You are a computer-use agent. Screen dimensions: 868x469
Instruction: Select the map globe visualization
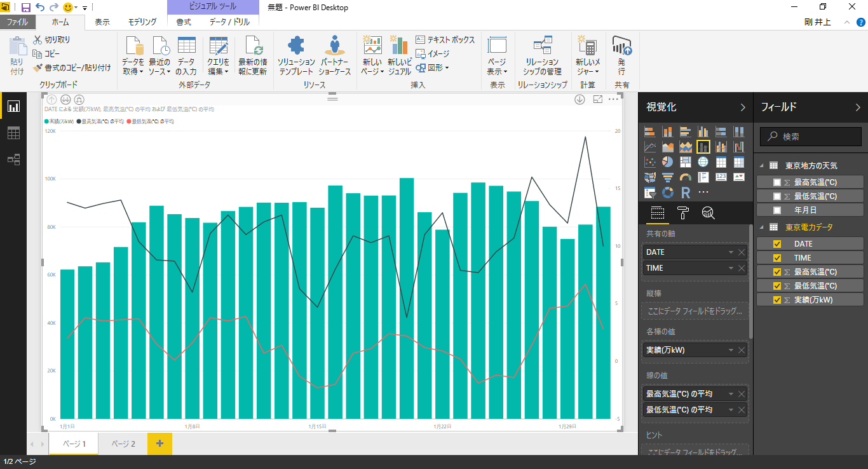[703, 162]
